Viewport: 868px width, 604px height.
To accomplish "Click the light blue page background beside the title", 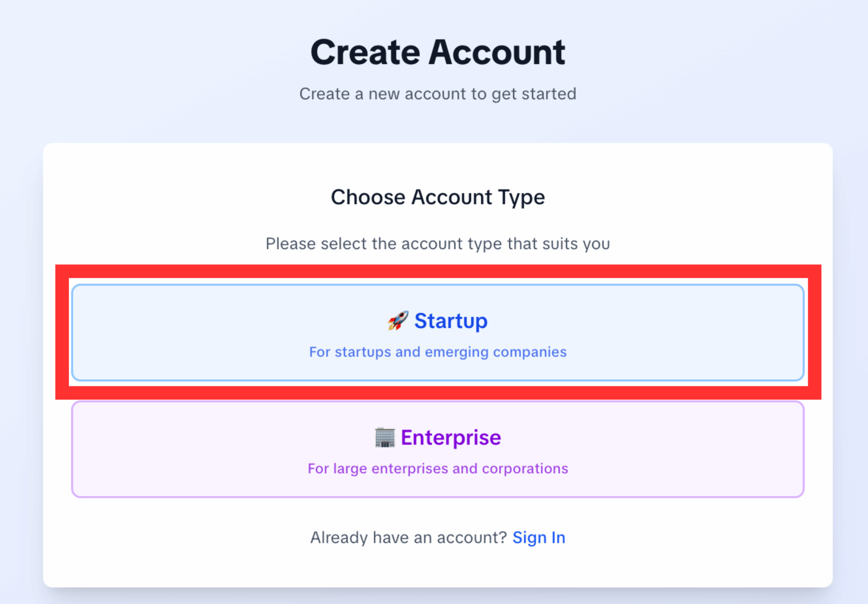I will [151, 53].
